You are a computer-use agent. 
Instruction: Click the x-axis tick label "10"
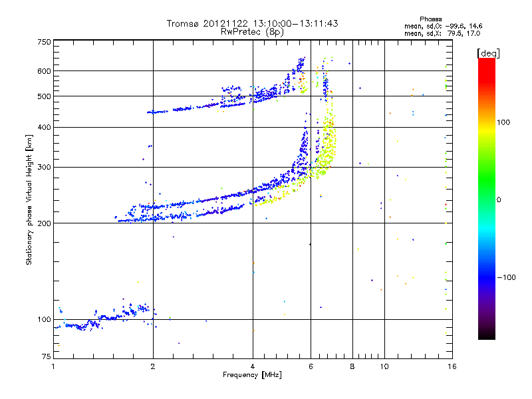point(384,366)
